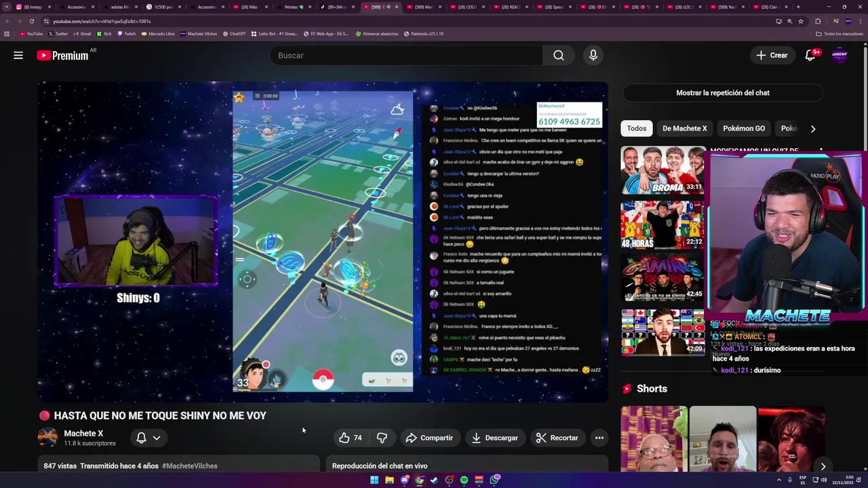Open the first Shorts thumbnail with glasses man
Screen dimensions: 868x488
tap(654, 439)
